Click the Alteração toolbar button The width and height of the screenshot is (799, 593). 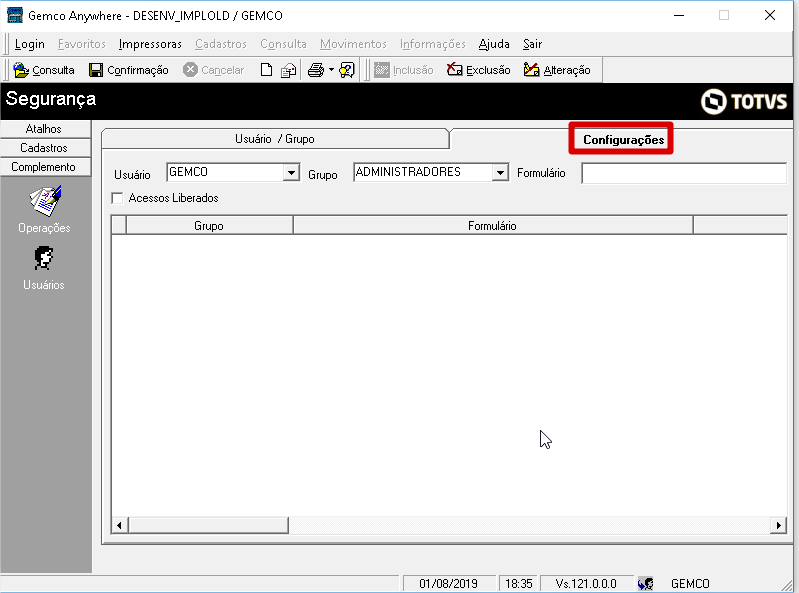[x=557, y=70]
